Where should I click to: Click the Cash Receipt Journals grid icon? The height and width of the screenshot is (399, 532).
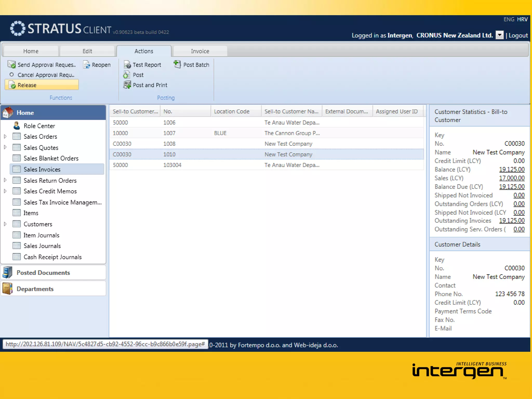17,257
